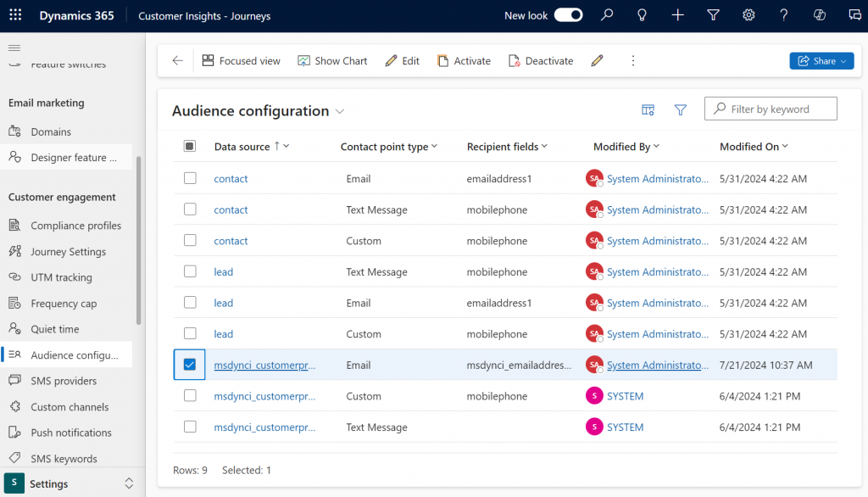Open the Share button dropdown
The height and width of the screenshot is (497, 868).
pyautogui.click(x=821, y=61)
